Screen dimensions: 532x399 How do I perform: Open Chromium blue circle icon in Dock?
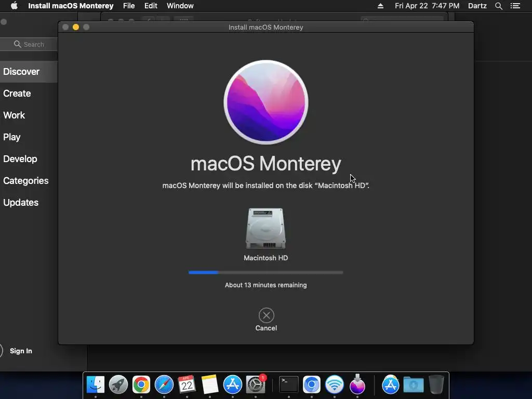[312, 384]
